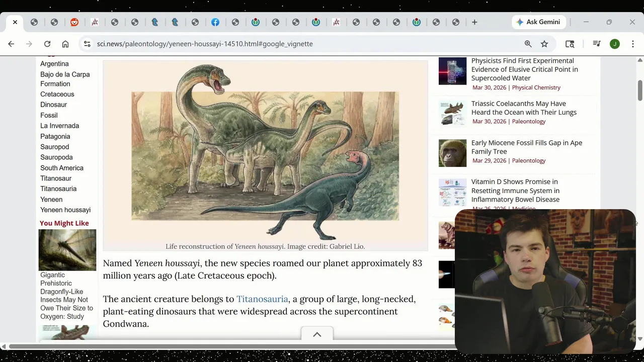
Task: Open the Chrome profile avatar
Action: [615, 44]
